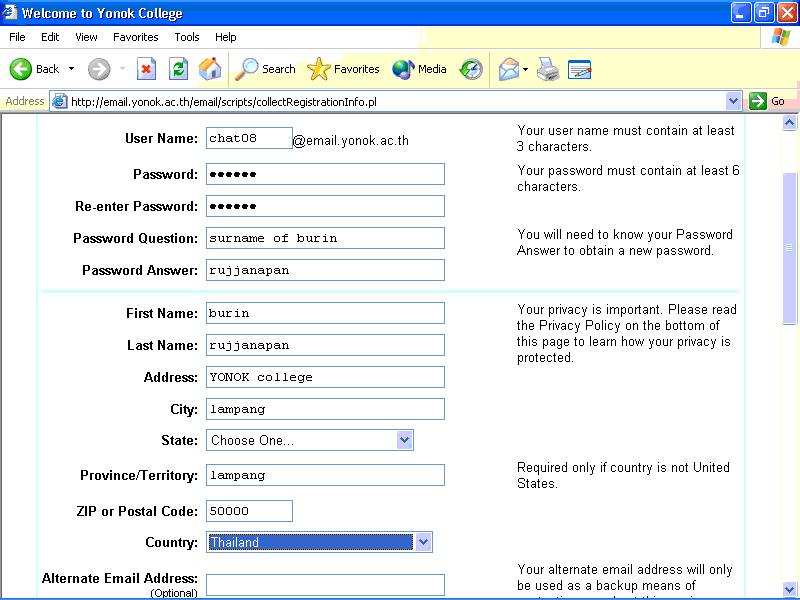Click the Print icon

click(547, 69)
